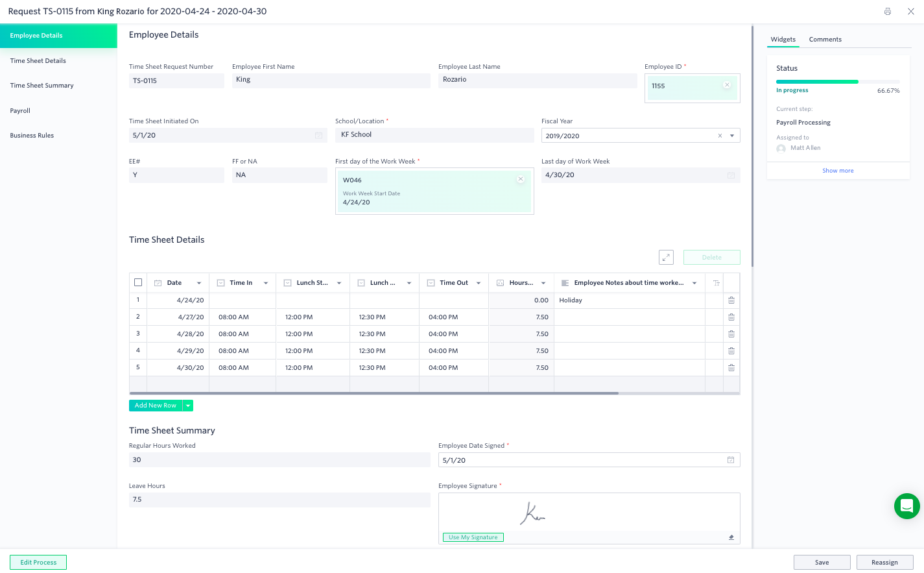Open the Lunch End column menu arrow
The image size is (924, 573).
(409, 283)
